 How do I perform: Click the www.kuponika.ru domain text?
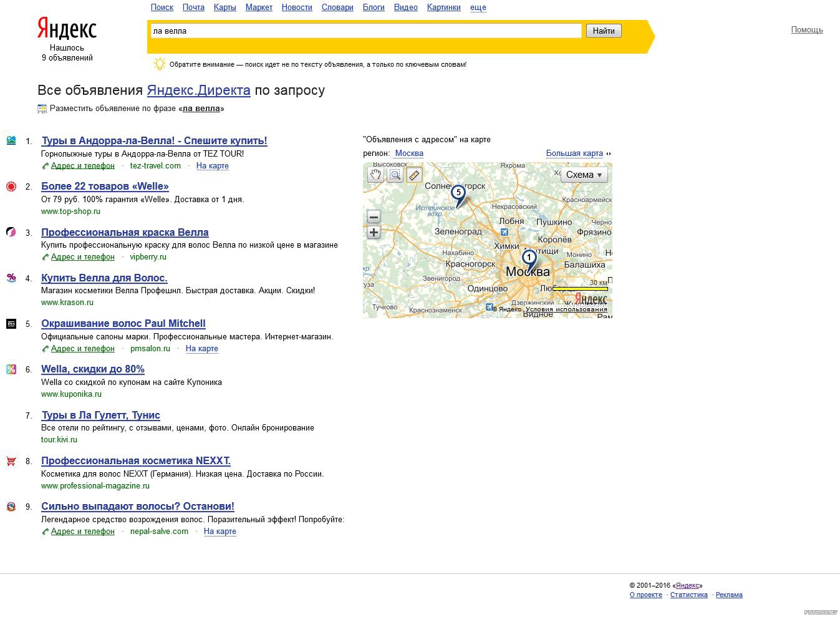coord(71,394)
